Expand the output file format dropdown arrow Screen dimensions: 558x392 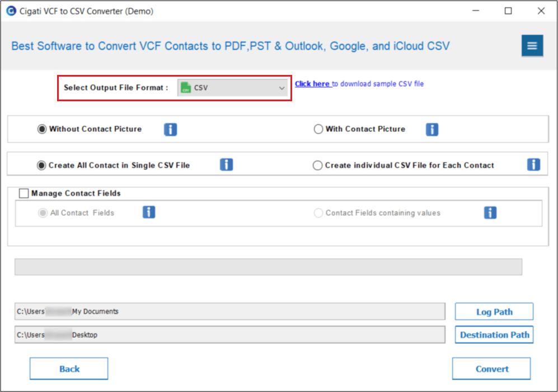(282, 88)
